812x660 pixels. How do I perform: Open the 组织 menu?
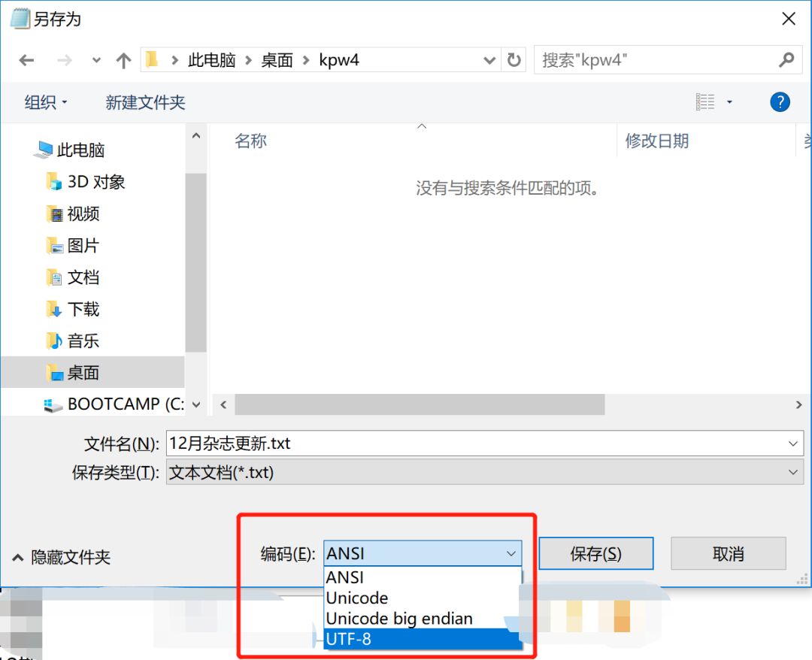pyautogui.click(x=46, y=102)
